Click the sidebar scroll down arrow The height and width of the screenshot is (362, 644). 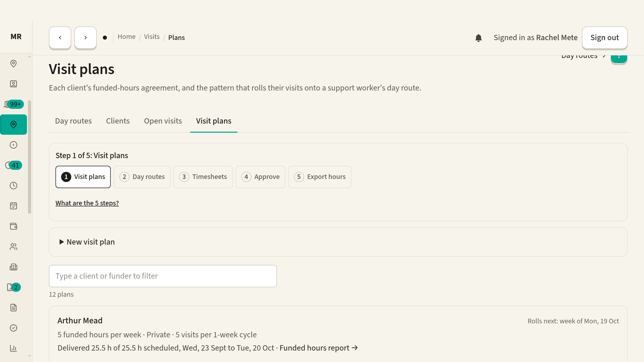click(30, 356)
